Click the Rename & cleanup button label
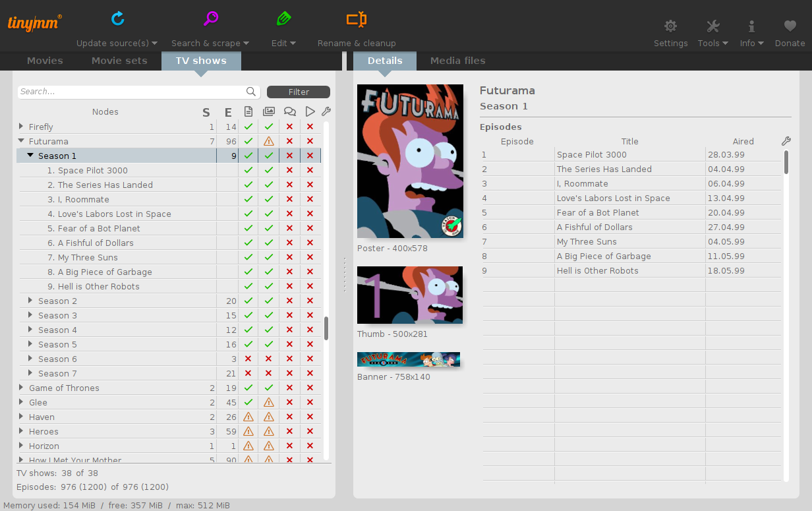The height and width of the screenshot is (511, 812). pyautogui.click(x=357, y=43)
